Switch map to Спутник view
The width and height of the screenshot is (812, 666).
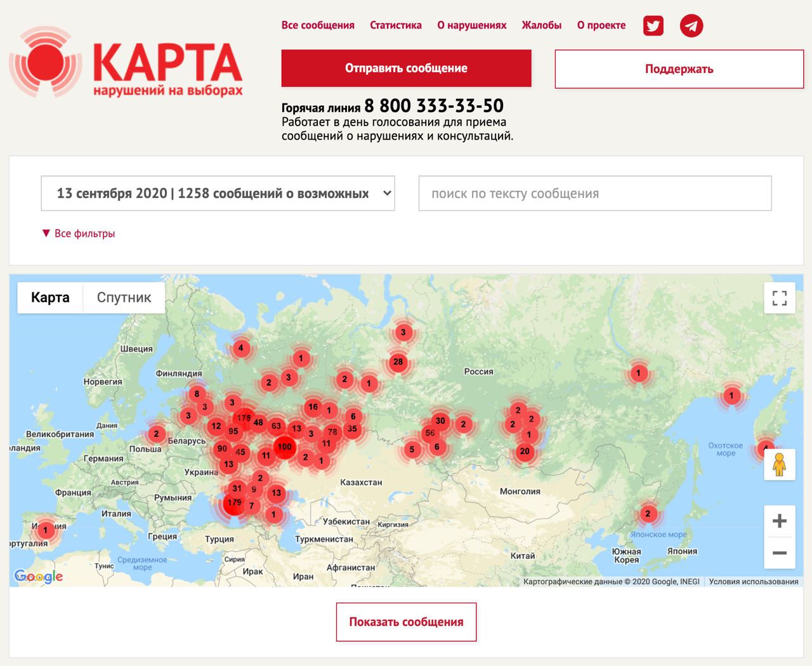point(124,297)
